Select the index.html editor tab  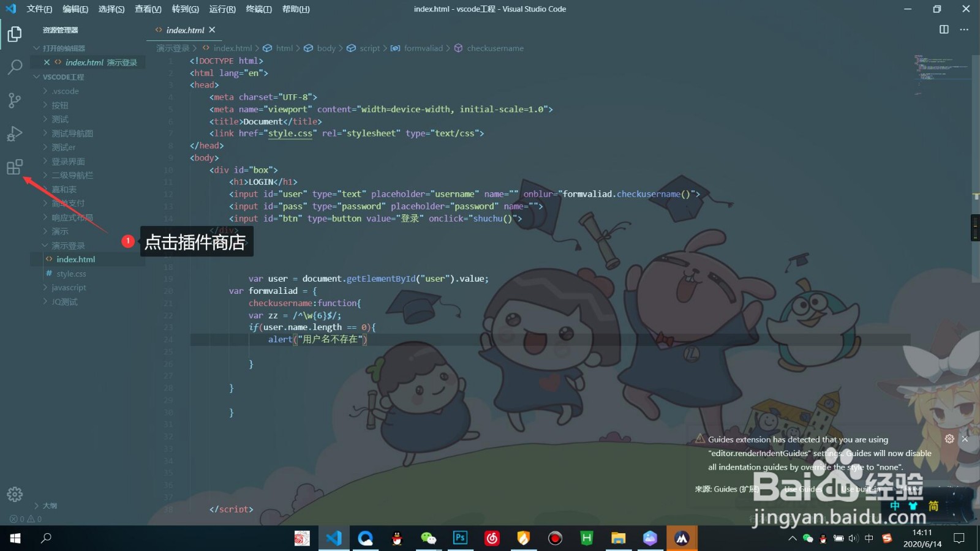pos(184,29)
